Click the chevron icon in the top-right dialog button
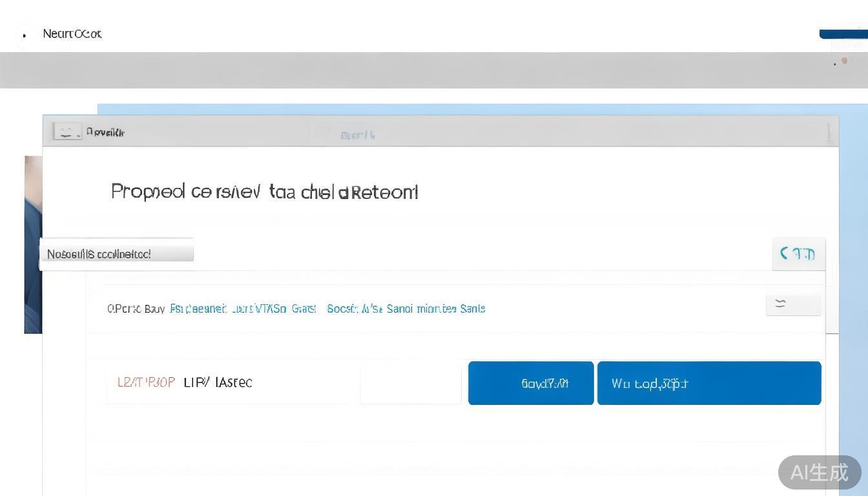Screen dimensions: 868x496 click(785, 253)
